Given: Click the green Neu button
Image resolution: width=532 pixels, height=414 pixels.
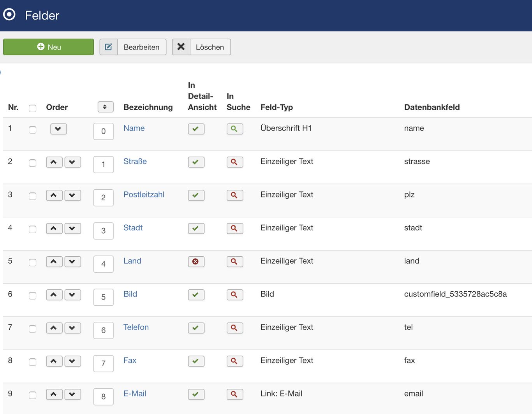Looking at the screenshot, I should (48, 47).
